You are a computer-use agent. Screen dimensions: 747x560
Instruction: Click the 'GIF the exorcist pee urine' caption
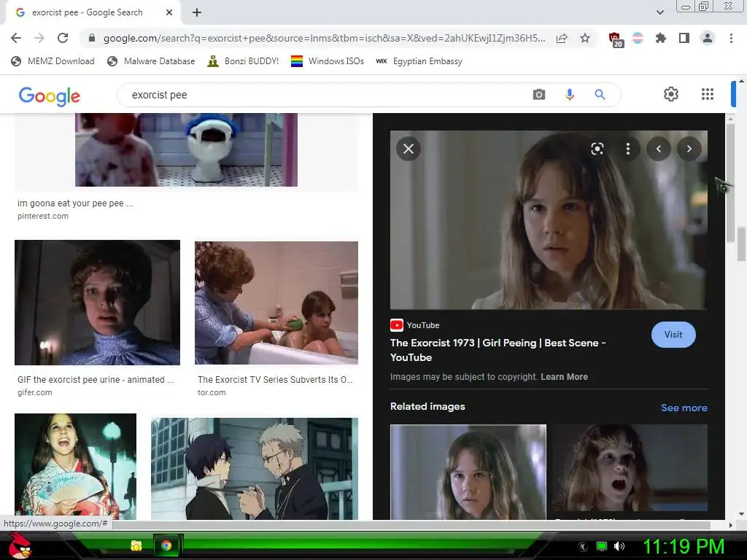click(x=96, y=379)
